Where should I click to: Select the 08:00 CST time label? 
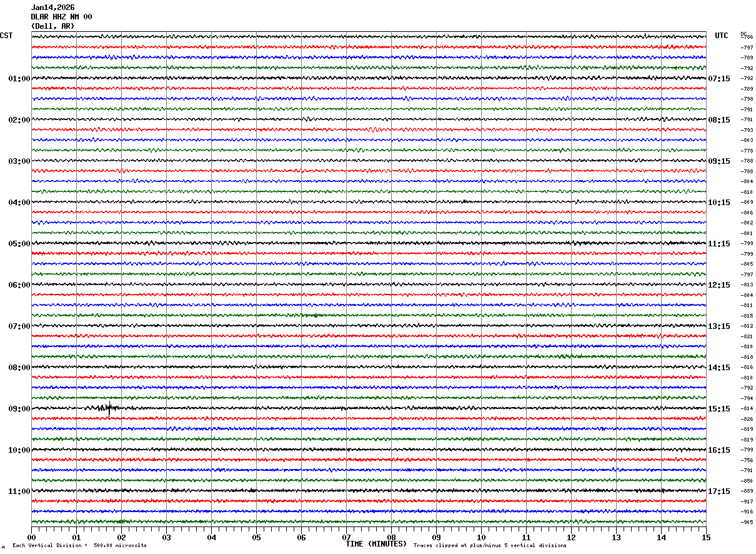[x=19, y=368]
